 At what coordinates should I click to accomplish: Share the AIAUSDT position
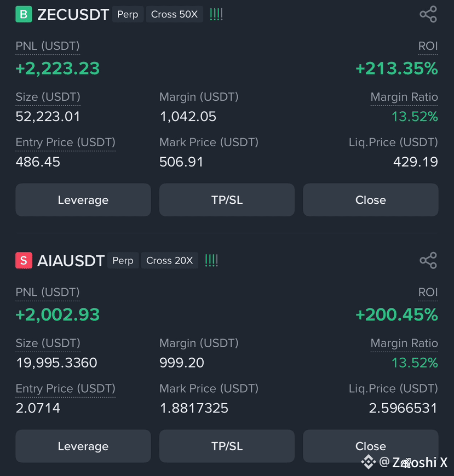[x=428, y=261]
